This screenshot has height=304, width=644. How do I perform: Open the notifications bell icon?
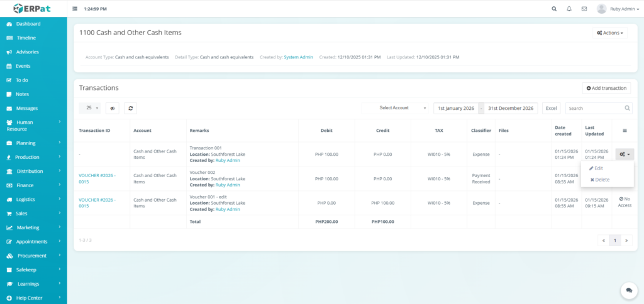[x=569, y=9]
